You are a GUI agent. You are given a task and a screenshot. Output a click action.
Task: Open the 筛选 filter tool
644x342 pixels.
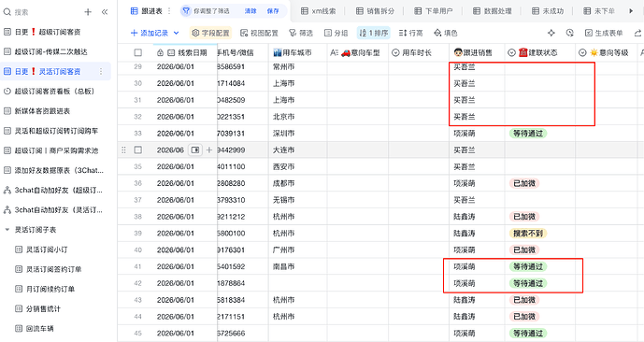point(301,33)
